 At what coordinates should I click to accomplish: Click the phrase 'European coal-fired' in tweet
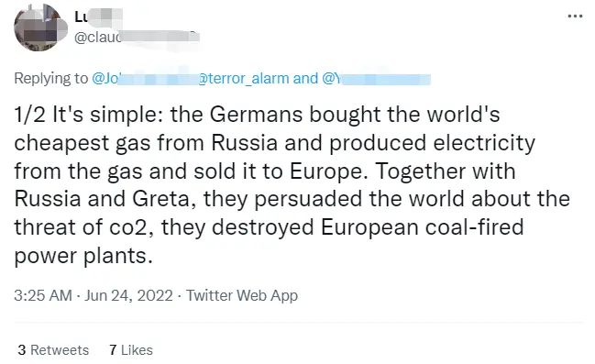pos(422,227)
